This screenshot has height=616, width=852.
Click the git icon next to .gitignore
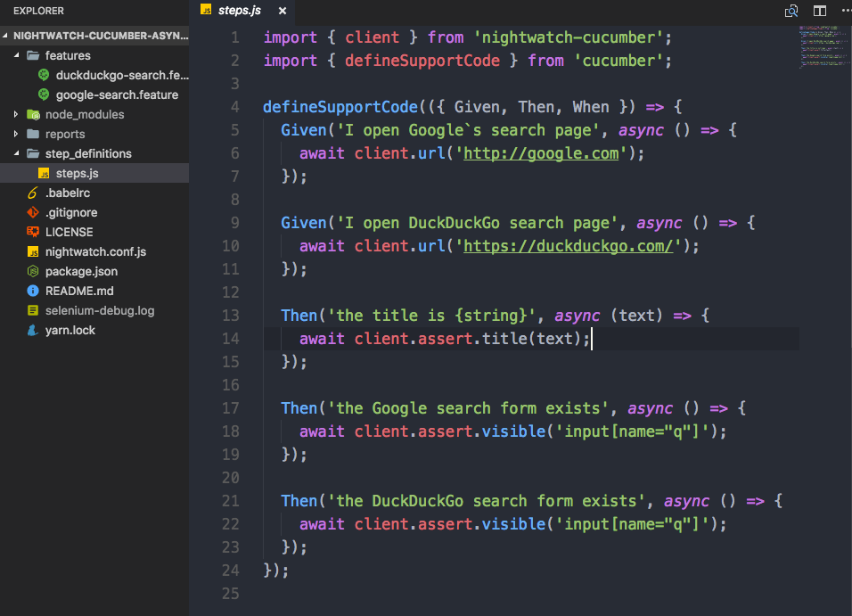pos(33,212)
